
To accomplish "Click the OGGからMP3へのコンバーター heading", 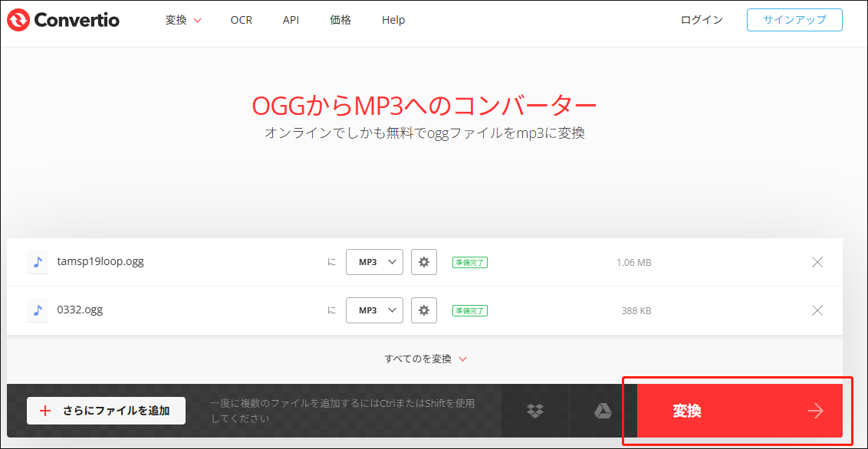I will pos(424,105).
